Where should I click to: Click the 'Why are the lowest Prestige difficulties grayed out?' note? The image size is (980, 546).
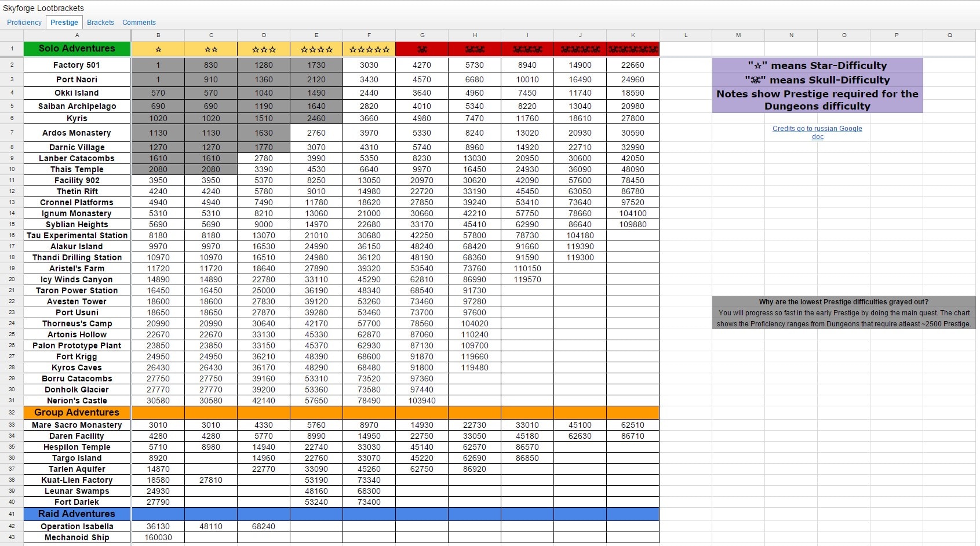[x=844, y=302]
